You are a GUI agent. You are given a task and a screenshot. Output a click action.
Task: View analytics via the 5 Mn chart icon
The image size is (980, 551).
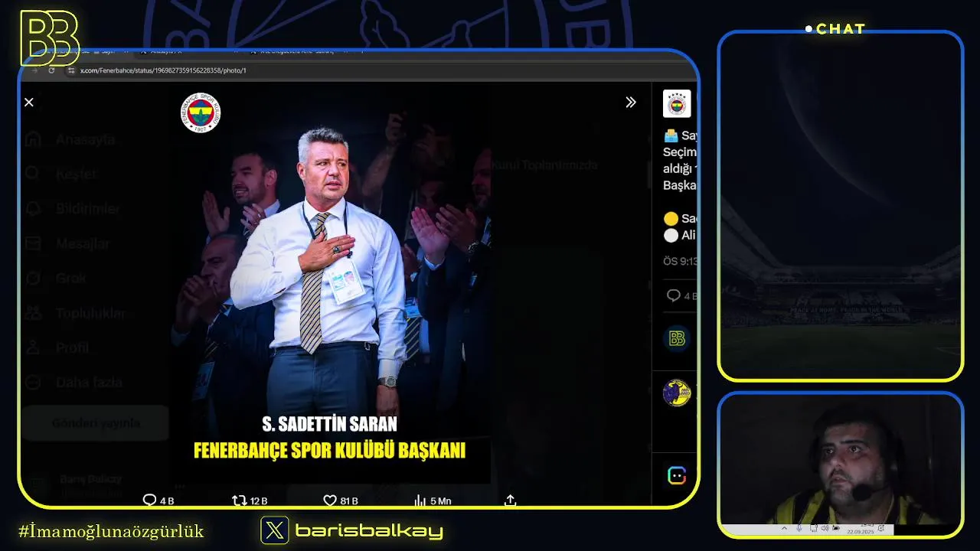coord(433,500)
